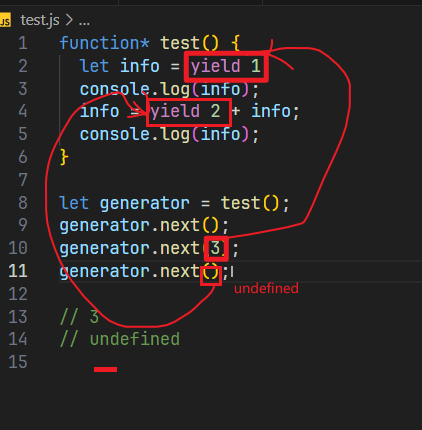This screenshot has height=430, width=422.
Task: Click the '// 3' comment line
Action: pos(80,317)
